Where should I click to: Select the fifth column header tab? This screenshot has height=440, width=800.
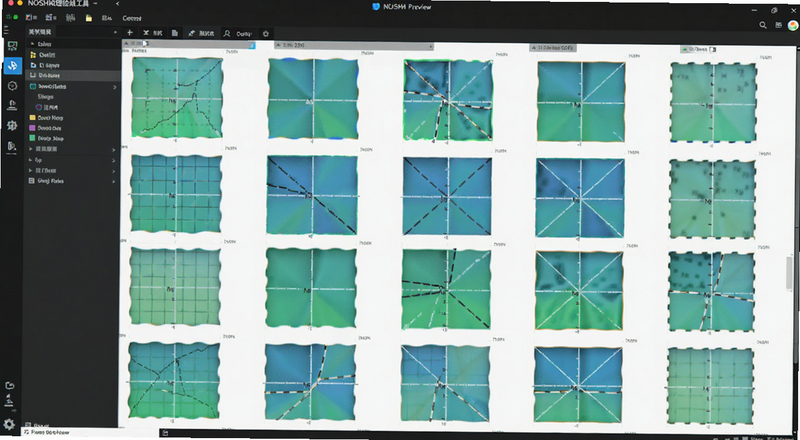point(699,50)
